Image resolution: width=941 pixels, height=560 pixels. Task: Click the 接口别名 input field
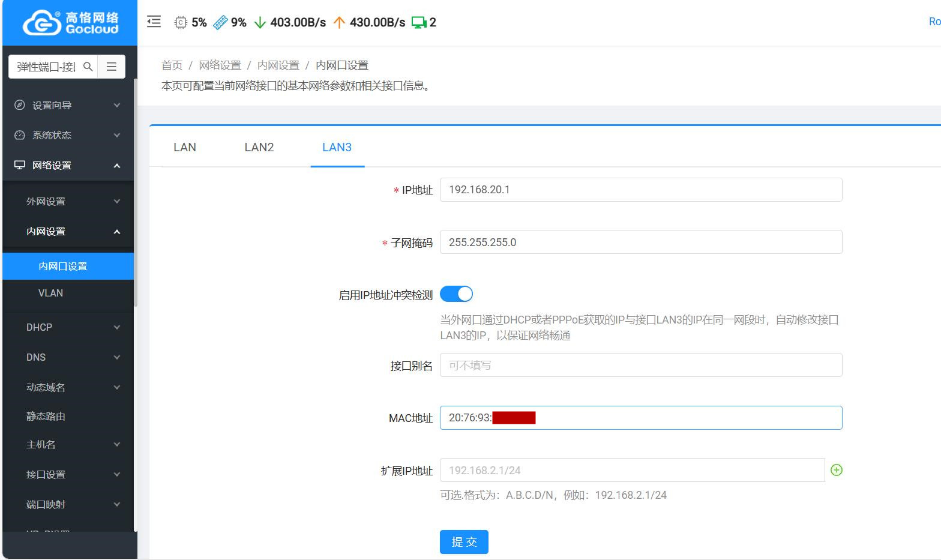click(641, 365)
